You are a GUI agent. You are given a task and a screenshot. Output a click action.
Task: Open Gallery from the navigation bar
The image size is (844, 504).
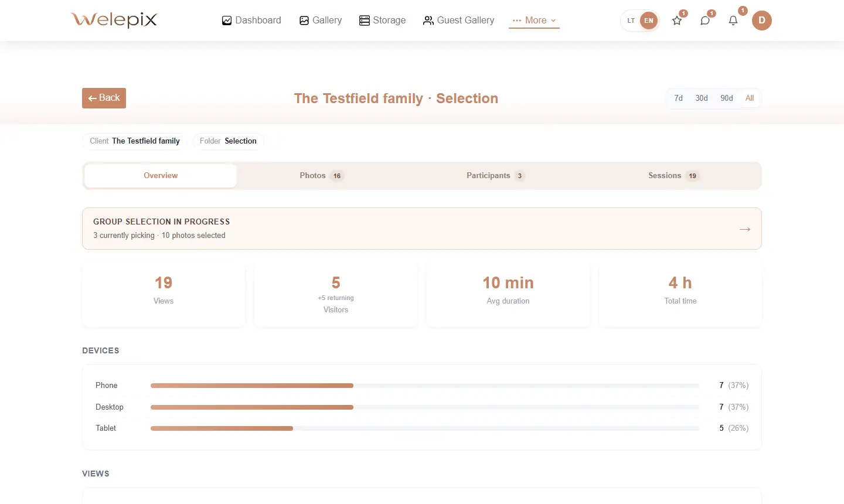pos(321,21)
